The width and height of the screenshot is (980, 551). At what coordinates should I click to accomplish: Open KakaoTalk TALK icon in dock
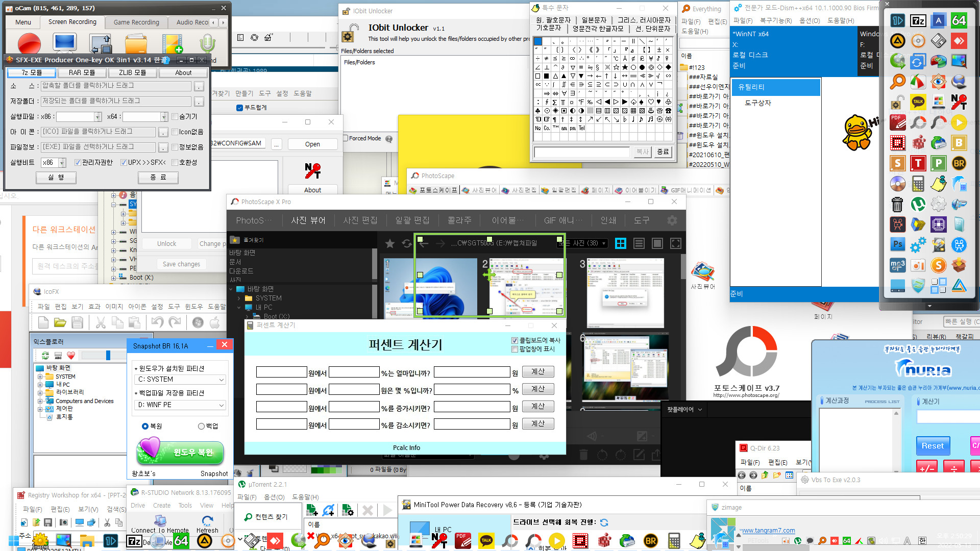tap(918, 102)
